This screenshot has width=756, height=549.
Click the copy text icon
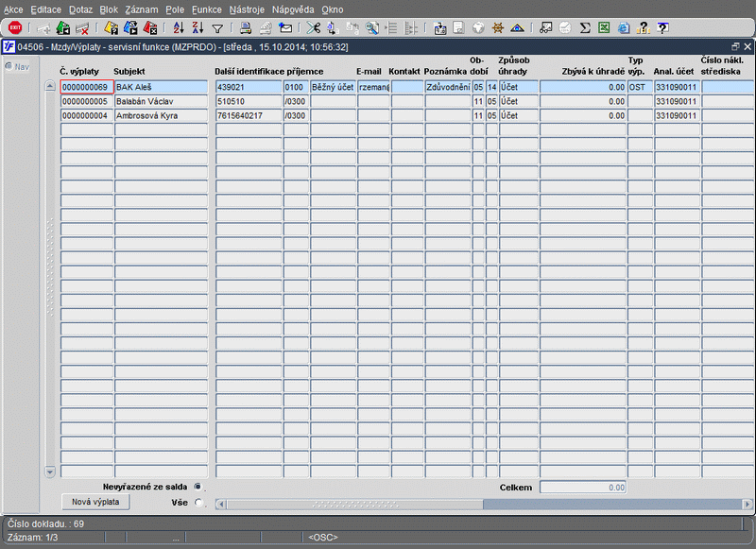[x=333, y=28]
